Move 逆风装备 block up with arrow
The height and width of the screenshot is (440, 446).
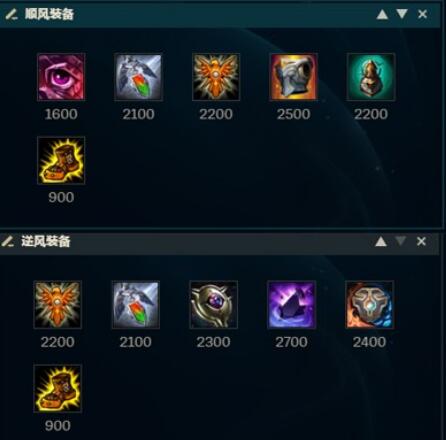(x=381, y=241)
